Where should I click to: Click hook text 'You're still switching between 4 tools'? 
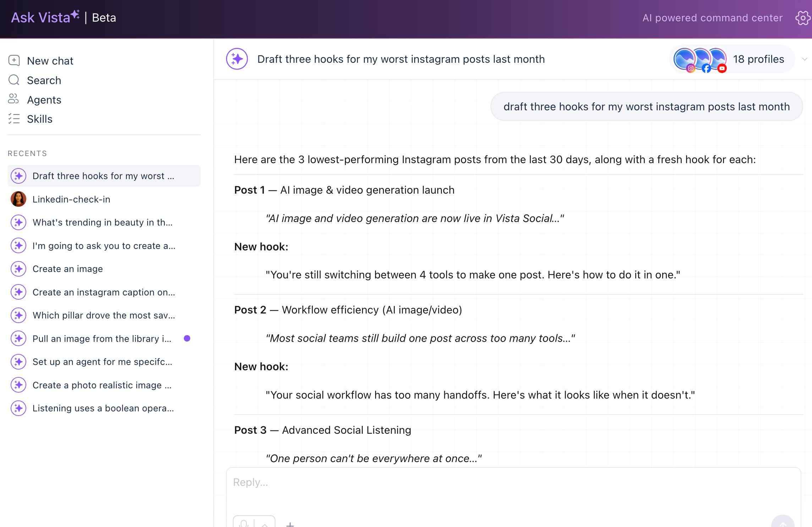(x=473, y=274)
